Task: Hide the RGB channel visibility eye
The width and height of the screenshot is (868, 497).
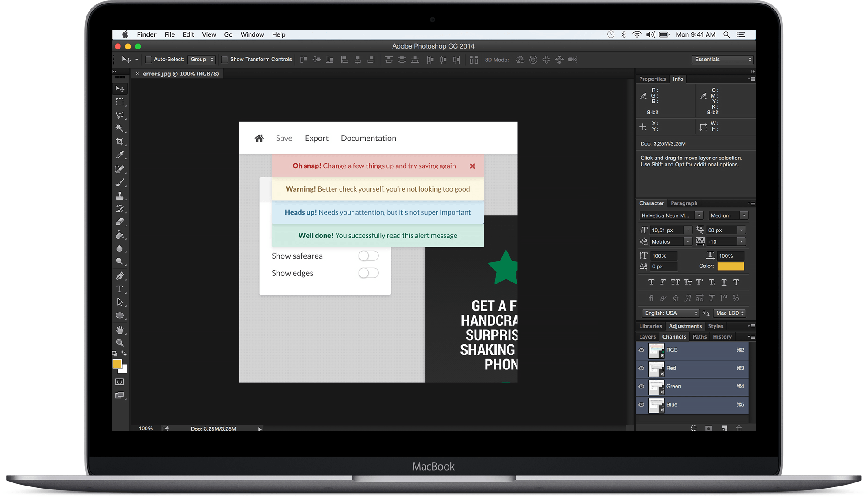Action: (641, 350)
